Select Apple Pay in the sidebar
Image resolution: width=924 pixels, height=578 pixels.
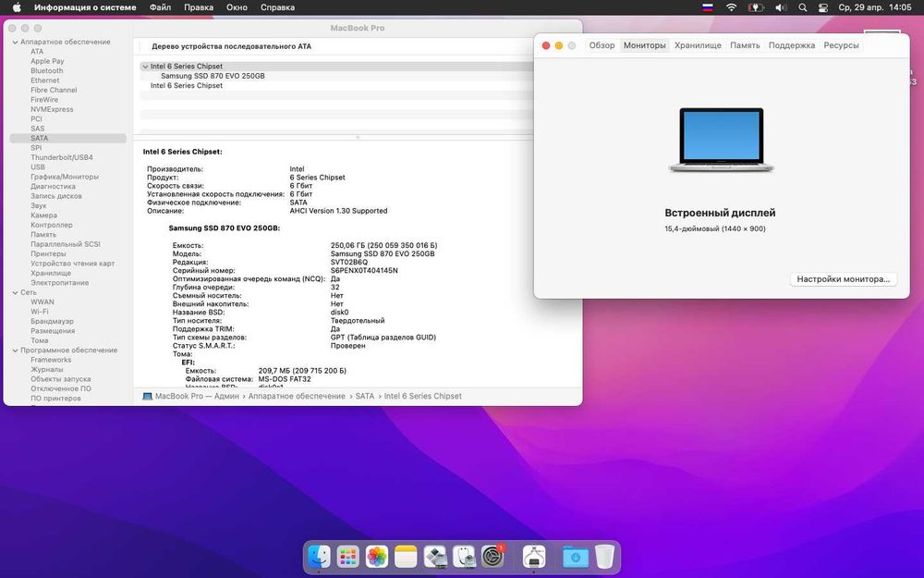coord(47,61)
